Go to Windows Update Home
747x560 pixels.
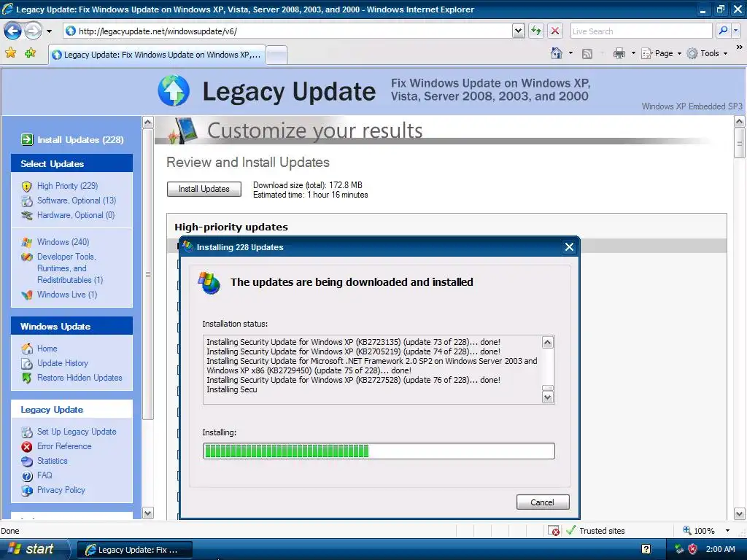[47, 349]
